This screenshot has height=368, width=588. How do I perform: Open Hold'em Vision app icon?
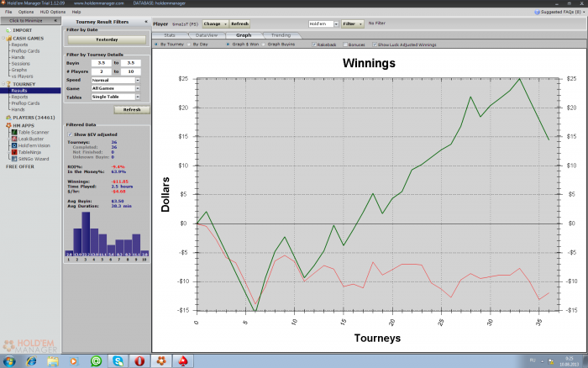(14, 145)
